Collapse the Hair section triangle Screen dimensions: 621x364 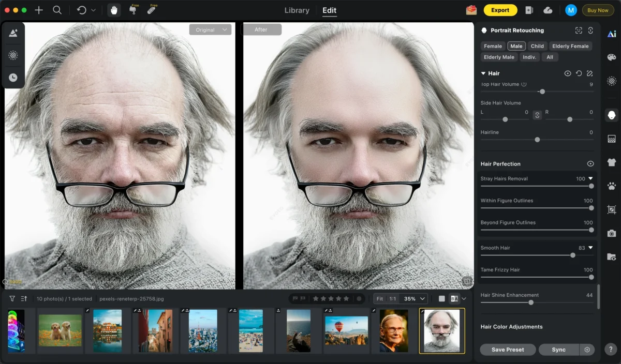(483, 73)
